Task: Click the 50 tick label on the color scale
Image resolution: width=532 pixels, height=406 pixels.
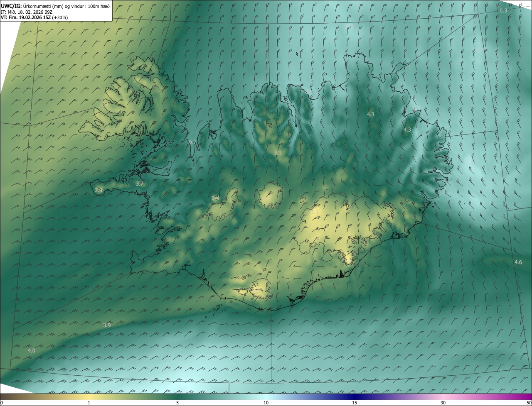Action: click(x=529, y=403)
